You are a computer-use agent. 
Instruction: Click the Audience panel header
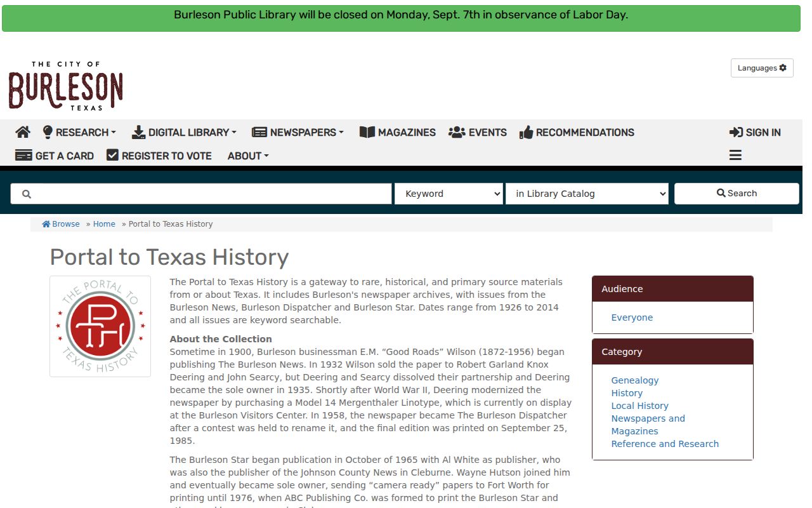pyautogui.click(x=672, y=289)
